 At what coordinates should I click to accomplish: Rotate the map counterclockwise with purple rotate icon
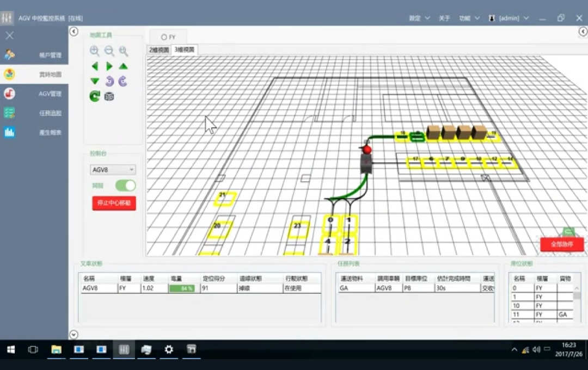click(x=123, y=81)
